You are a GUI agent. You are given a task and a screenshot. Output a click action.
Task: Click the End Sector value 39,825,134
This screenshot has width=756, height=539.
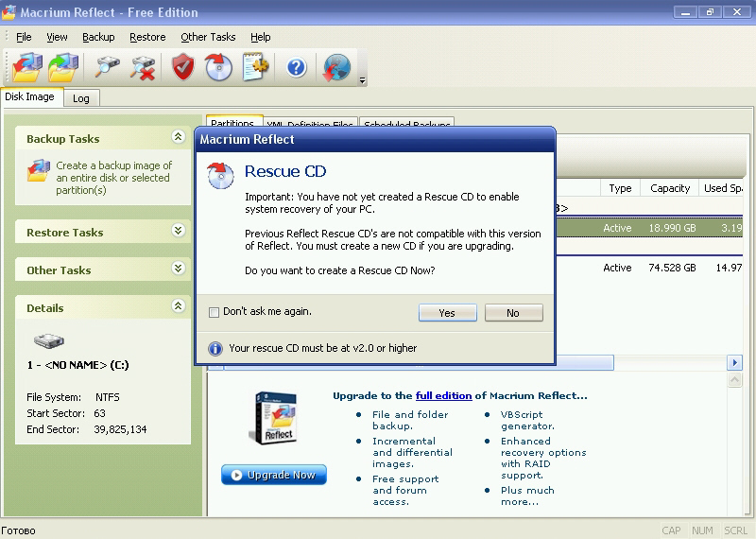pos(120,429)
